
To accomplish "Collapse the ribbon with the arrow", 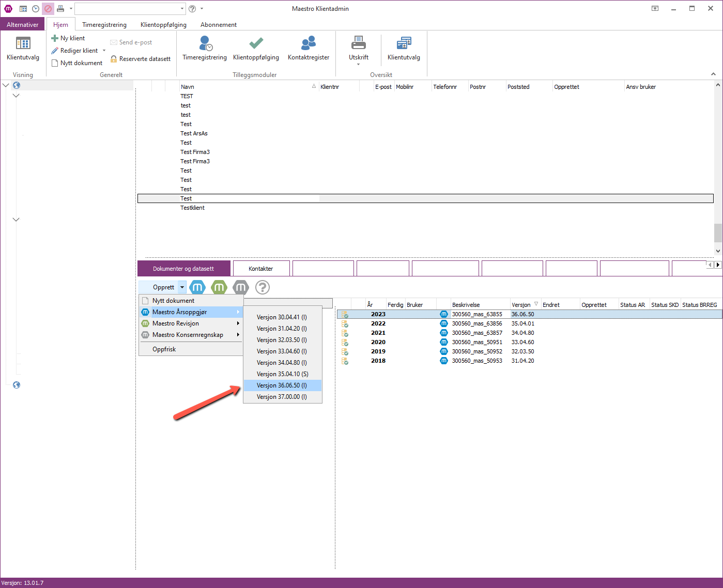I will coord(714,74).
